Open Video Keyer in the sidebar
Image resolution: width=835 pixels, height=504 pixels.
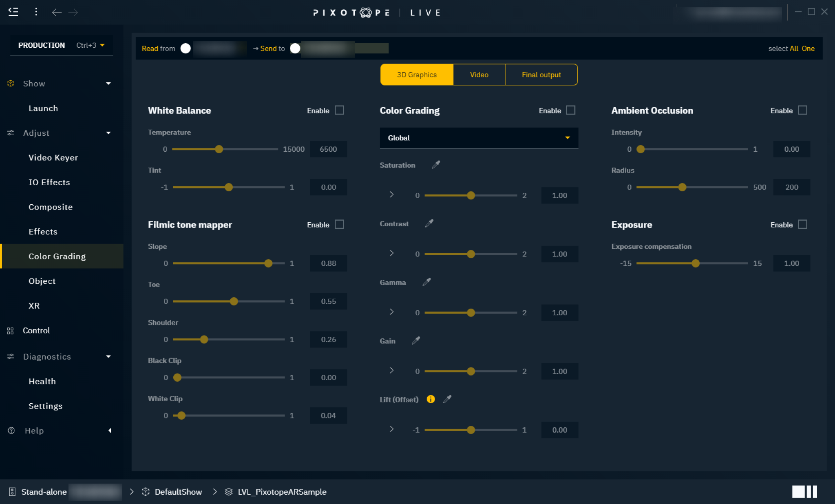[x=53, y=158]
